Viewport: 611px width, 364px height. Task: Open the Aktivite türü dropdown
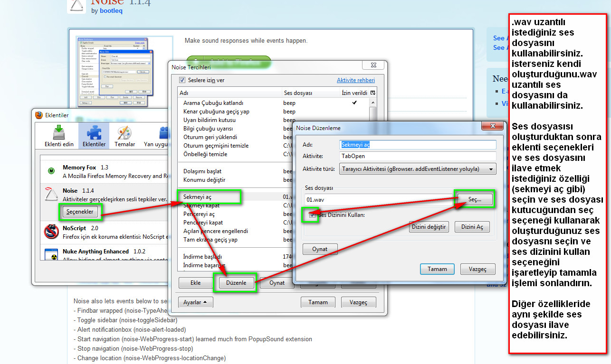coord(418,169)
